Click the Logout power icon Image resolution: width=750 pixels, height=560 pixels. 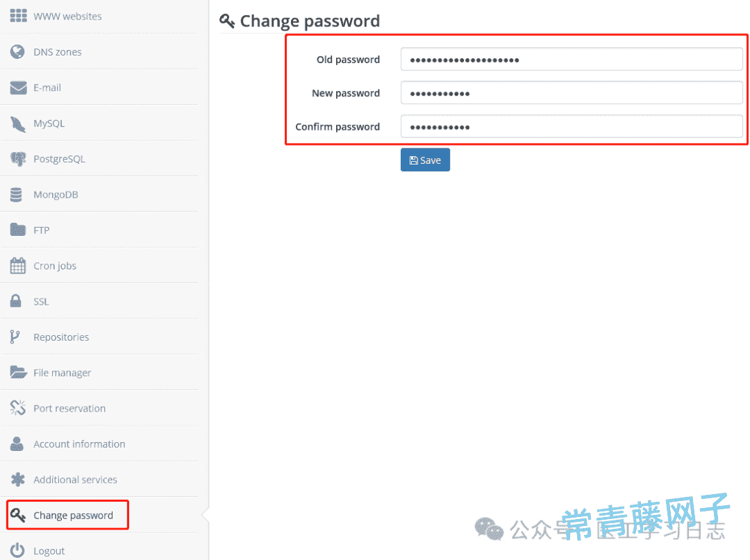(x=17, y=550)
